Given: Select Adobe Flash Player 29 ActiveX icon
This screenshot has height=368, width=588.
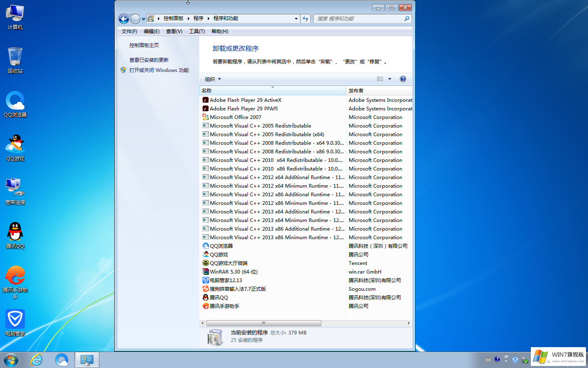Looking at the screenshot, I should click(x=206, y=100).
